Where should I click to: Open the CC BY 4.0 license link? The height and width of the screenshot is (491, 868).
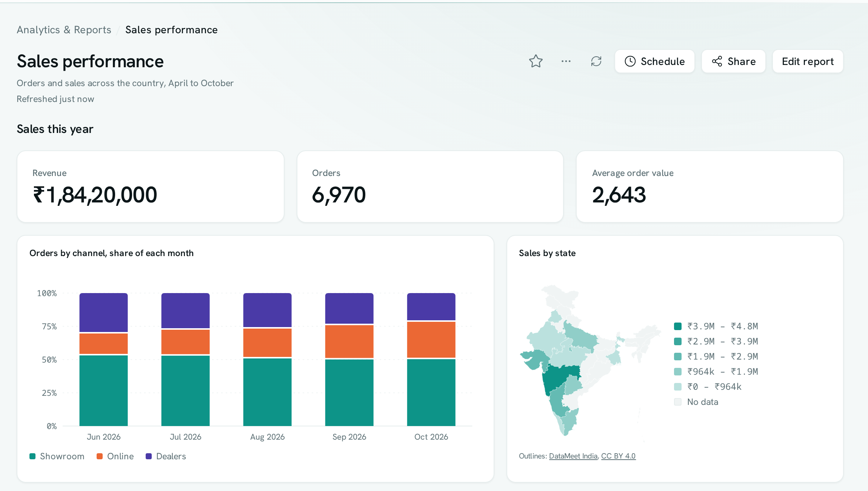tap(618, 456)
